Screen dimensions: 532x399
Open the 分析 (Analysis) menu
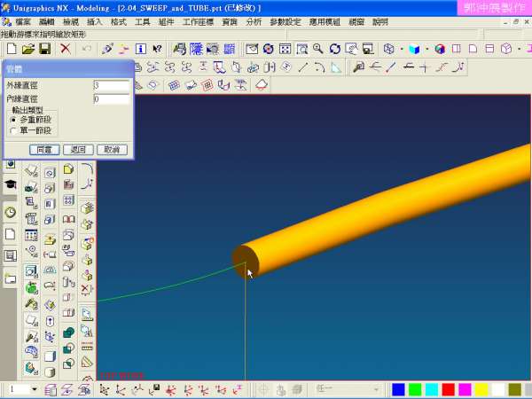(254, 22)
